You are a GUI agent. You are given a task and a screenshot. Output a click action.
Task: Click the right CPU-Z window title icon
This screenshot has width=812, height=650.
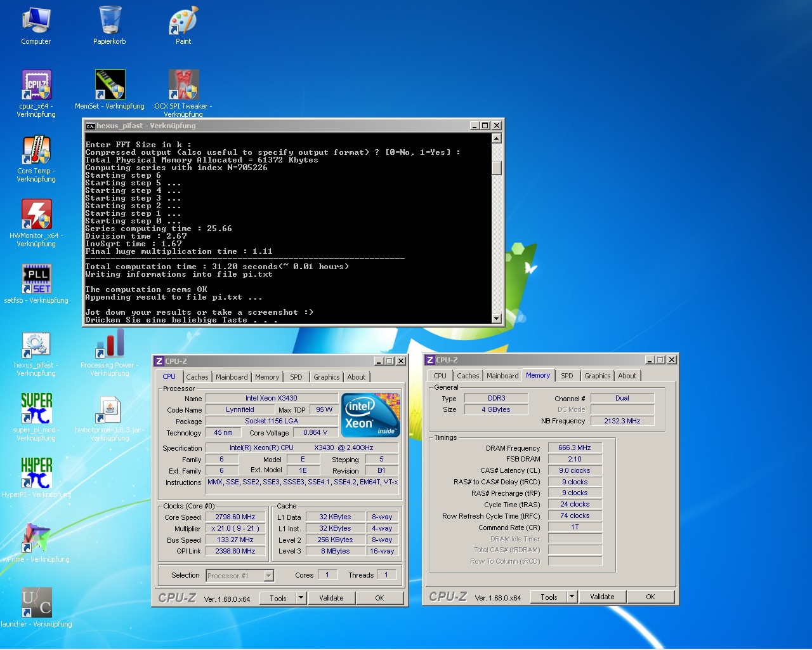(x=430, y=360)
